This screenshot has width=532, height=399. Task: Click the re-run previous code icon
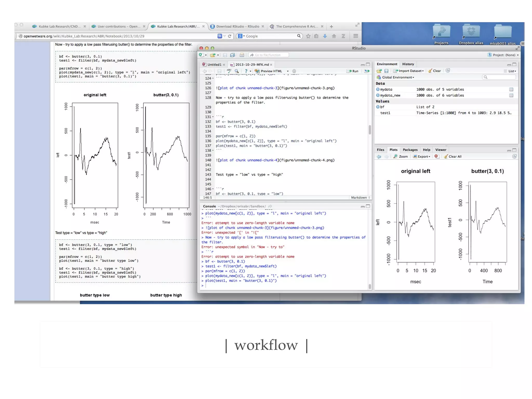367,71
